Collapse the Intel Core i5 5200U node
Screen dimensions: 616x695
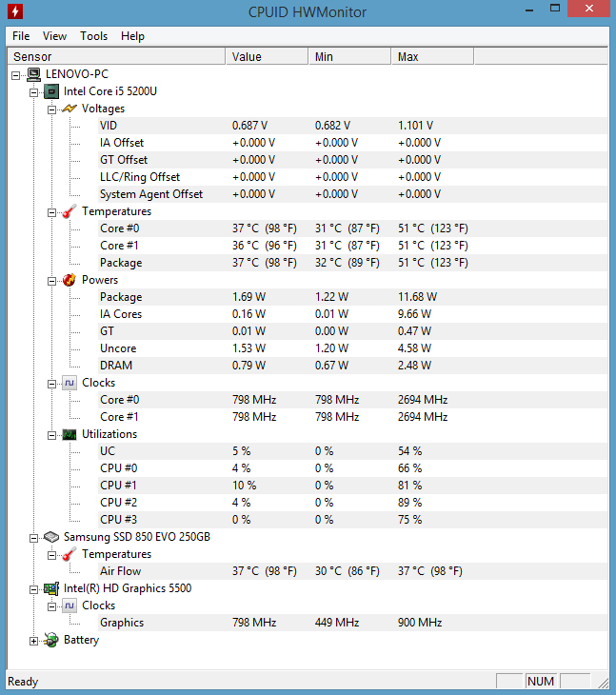33,92
